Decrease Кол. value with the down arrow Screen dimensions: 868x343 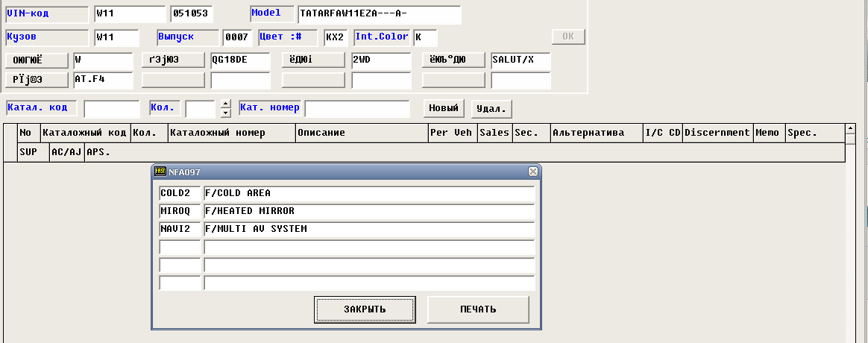pos(226,113)
